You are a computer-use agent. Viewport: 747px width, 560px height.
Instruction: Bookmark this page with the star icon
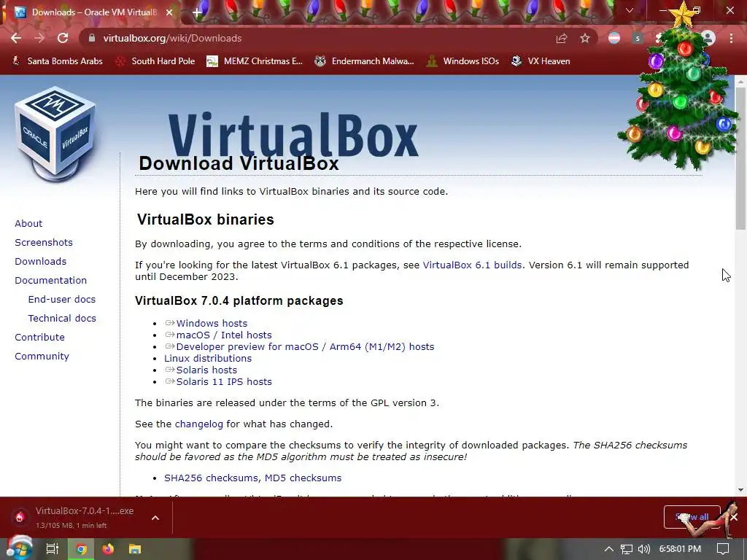pyautogui.click(x=585, y=38)
